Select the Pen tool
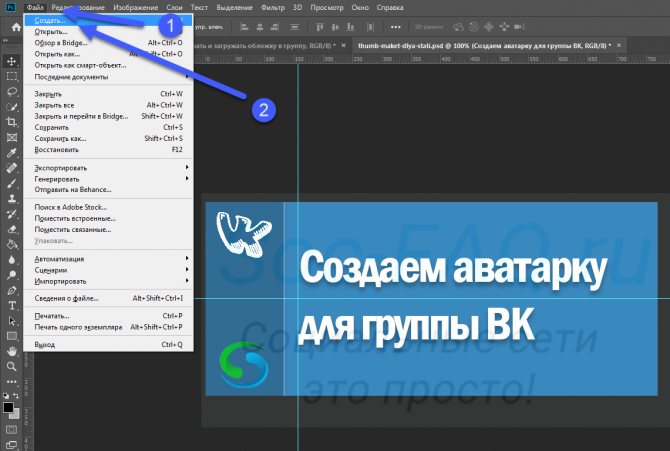Viewport: 670px width, 451px height. tap(12, 290)
